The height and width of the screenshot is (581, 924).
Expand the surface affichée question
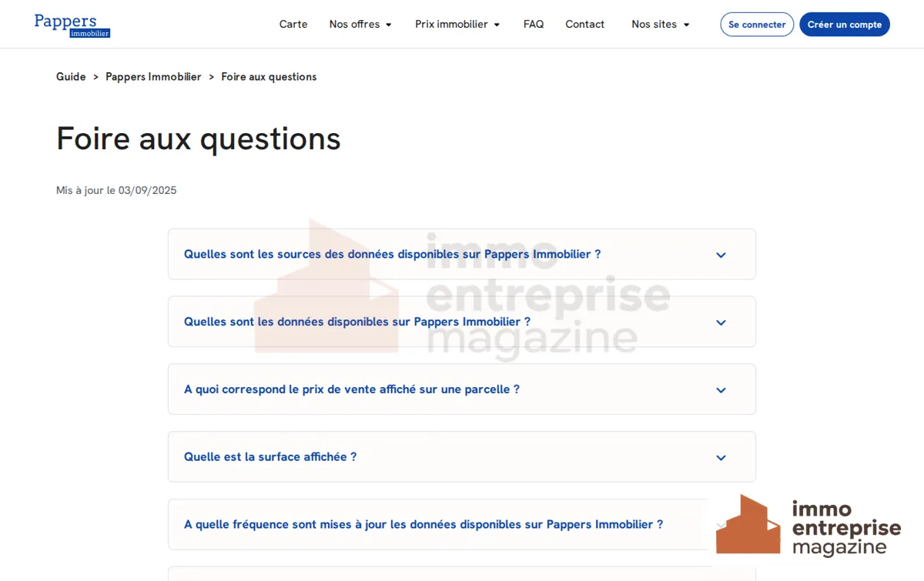coord(462,457)
